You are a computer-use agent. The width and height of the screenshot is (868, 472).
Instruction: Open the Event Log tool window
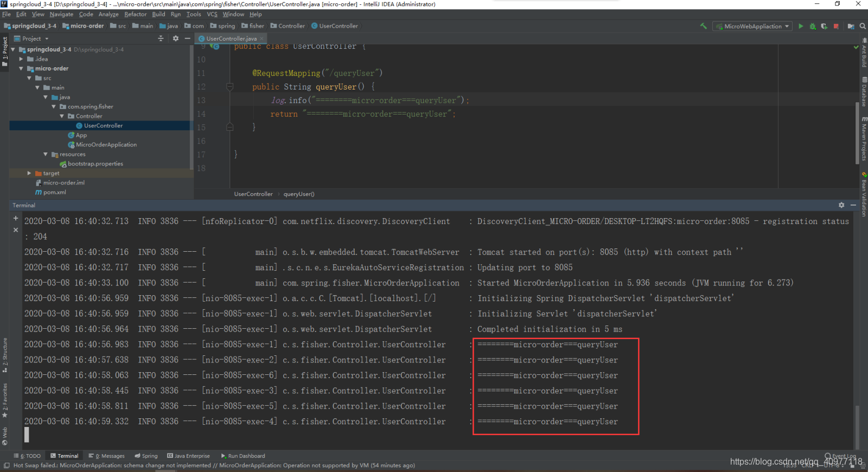point(840,456)
